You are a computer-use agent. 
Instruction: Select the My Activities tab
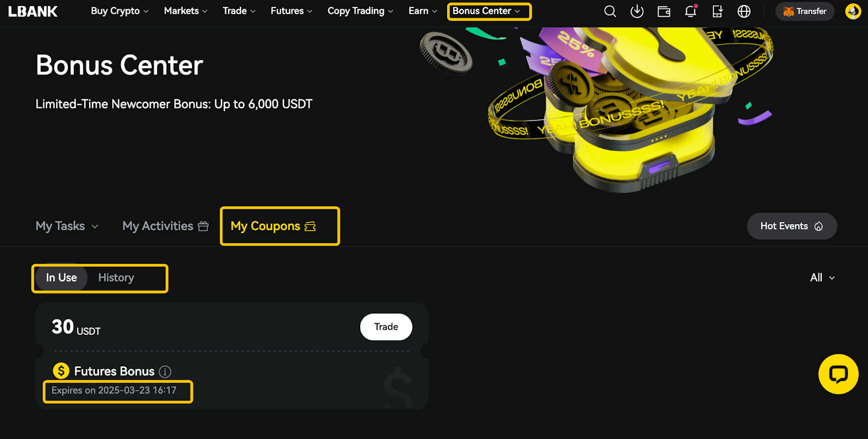165,226
